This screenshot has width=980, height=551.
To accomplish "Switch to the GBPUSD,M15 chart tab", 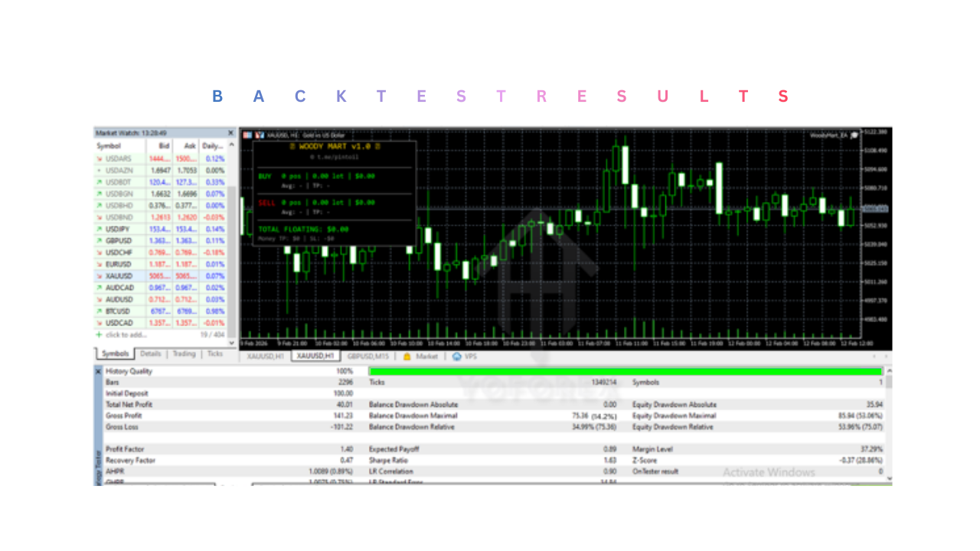I will [369, 357].
